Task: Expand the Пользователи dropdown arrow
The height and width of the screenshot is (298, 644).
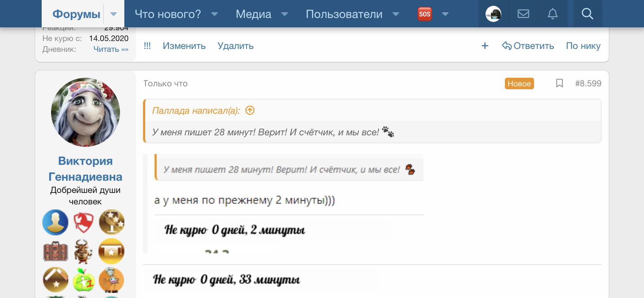Action: 396,14
